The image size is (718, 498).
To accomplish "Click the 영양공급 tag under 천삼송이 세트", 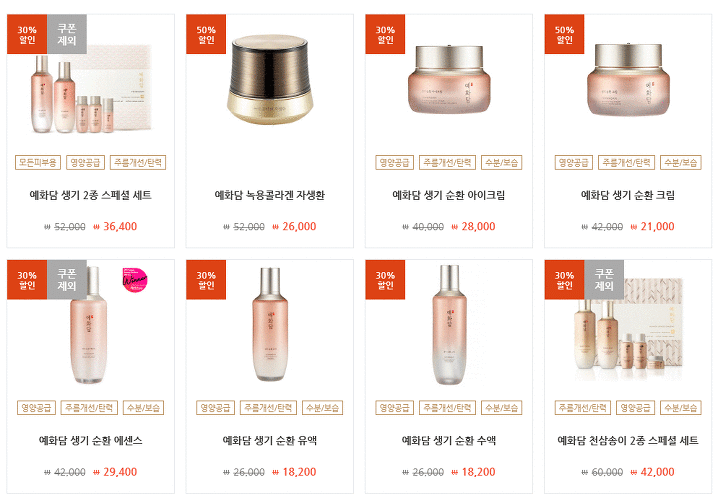I will (x=636, y=408).
